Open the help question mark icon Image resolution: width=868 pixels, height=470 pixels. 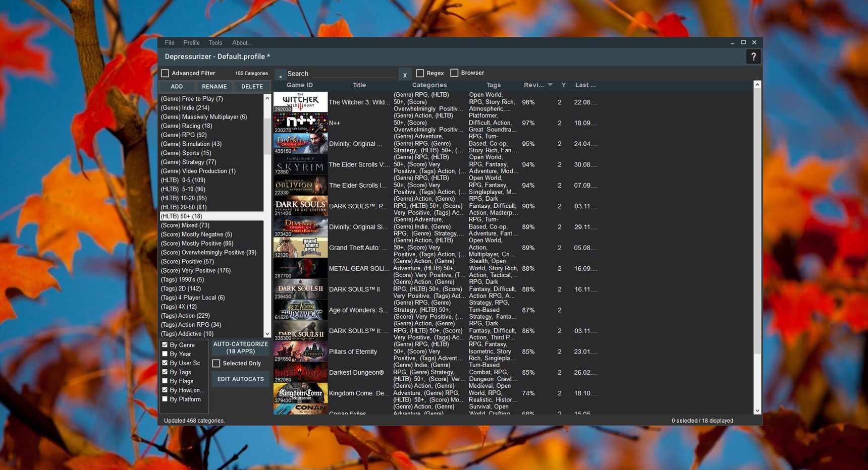coord(753,56)
